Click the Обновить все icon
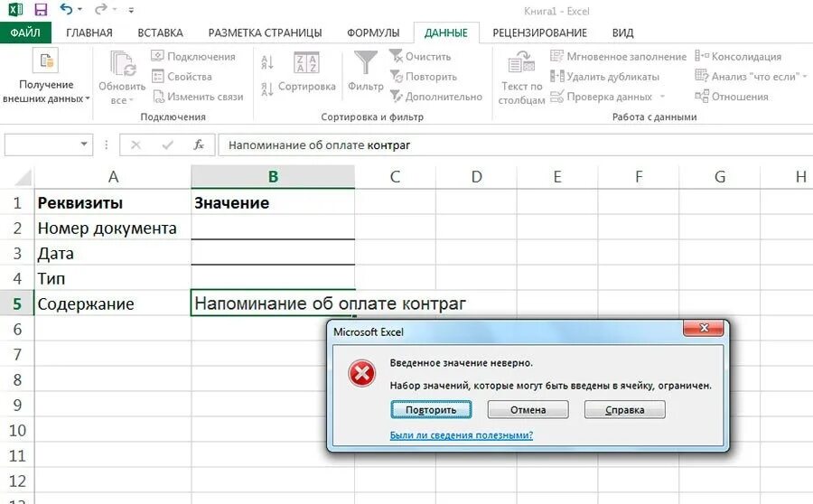813x504 pixels. click(122, 64)
